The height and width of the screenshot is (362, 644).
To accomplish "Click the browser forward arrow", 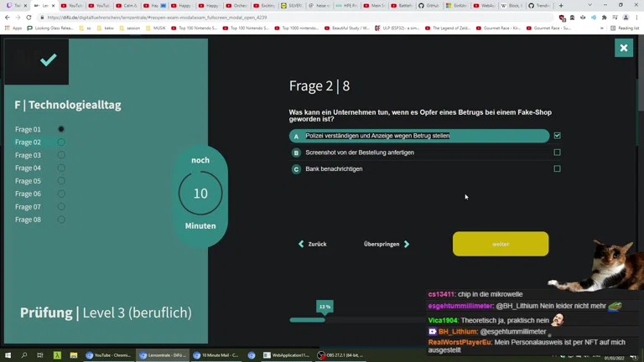I will point(18,18).
